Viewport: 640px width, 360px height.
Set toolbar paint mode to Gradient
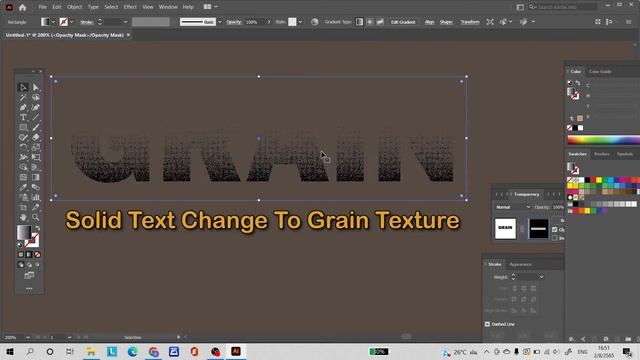(29, 255)
